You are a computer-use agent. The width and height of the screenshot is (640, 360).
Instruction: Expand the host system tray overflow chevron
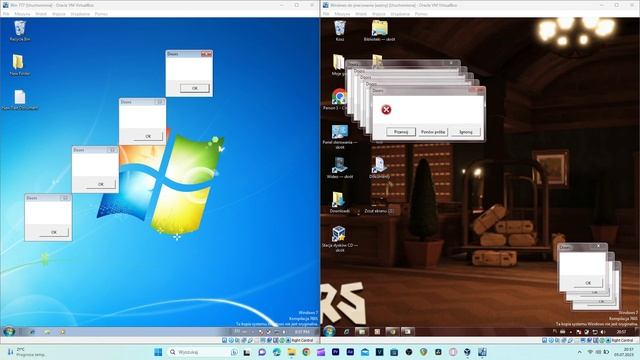pos(580,352)
